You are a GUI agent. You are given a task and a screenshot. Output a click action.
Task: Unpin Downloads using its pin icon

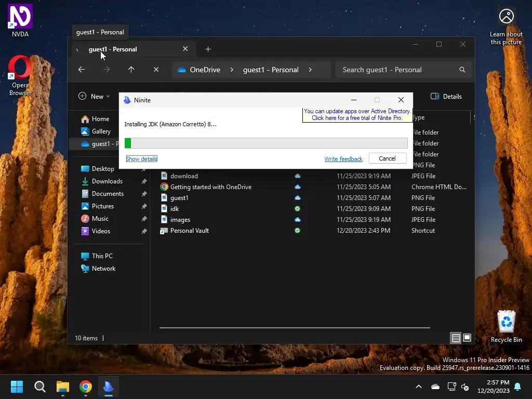[144, 181]
